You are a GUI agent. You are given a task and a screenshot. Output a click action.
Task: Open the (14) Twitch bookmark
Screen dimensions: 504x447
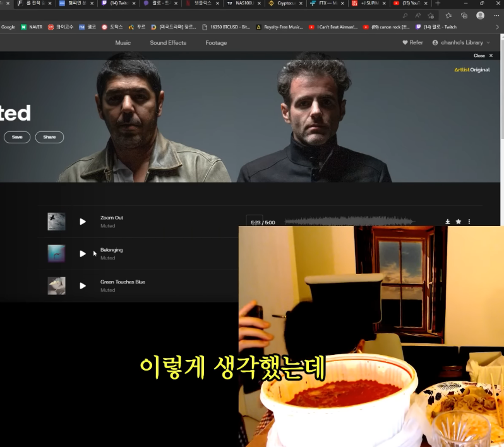click(x=436, y=27)
